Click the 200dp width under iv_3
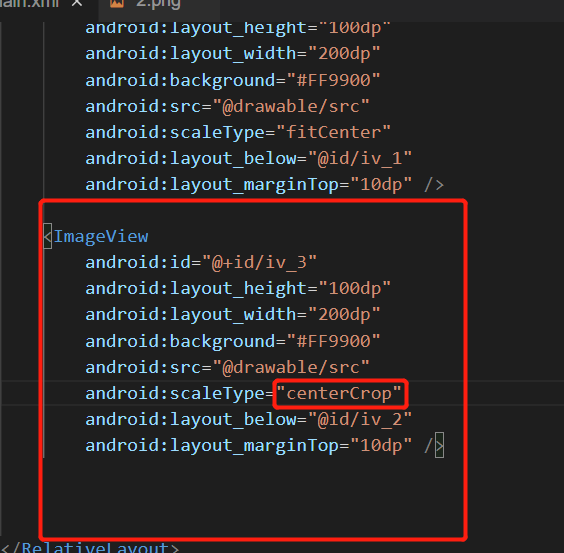This screenshot has width=564, height=553. point(344,314)
